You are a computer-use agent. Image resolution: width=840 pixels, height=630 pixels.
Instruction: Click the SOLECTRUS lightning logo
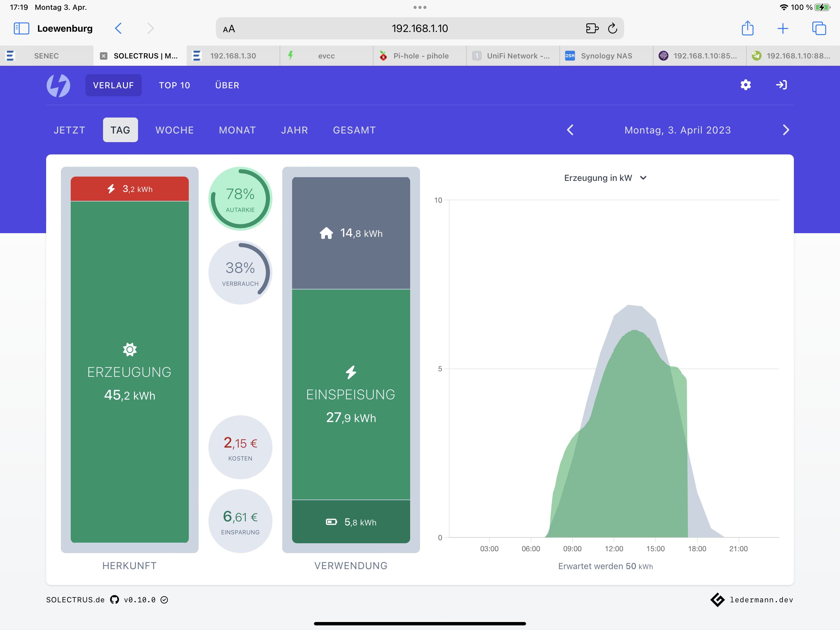pos(58,85)
